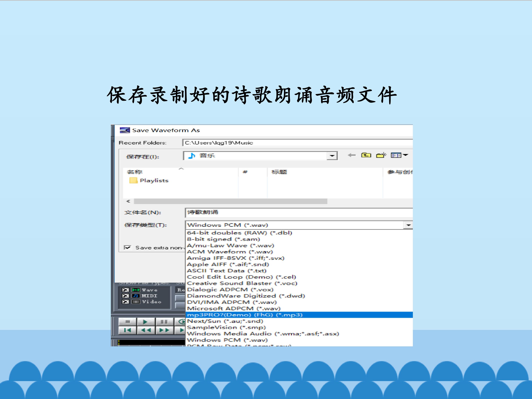This screenshot has width=532, height=399.
Task: Open the Recent Folders path box
Action: pos(298,143)
